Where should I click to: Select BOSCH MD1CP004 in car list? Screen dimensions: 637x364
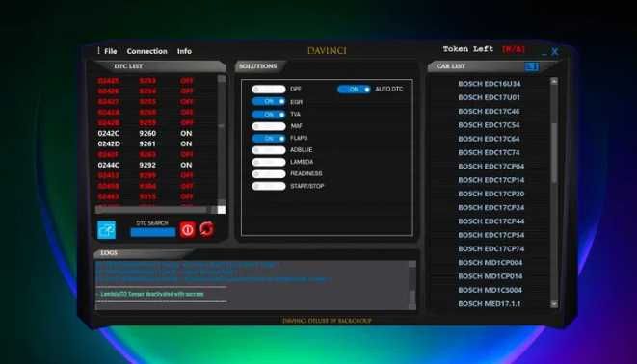pyautogui.click(x=491, y=263)
